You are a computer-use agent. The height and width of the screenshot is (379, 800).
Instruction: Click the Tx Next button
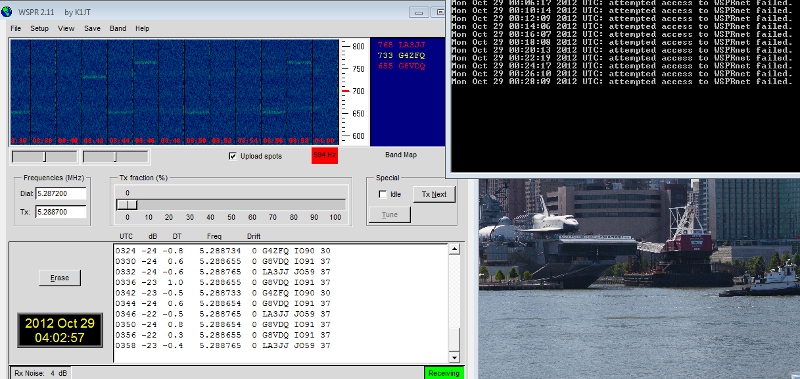click(x=434, y=194)
